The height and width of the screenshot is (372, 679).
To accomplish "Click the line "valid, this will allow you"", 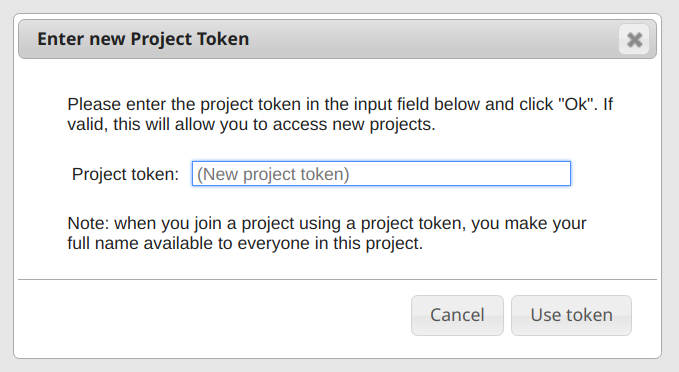I will pos(251,124).
